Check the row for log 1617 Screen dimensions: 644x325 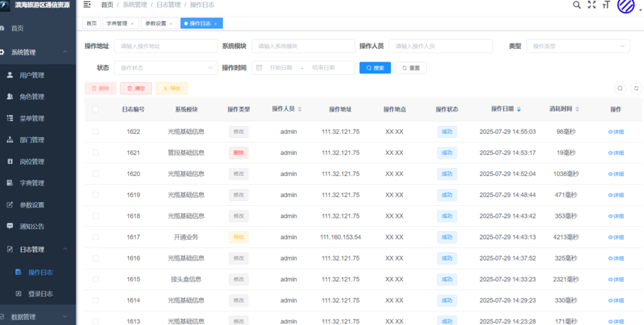click(96, 237)
